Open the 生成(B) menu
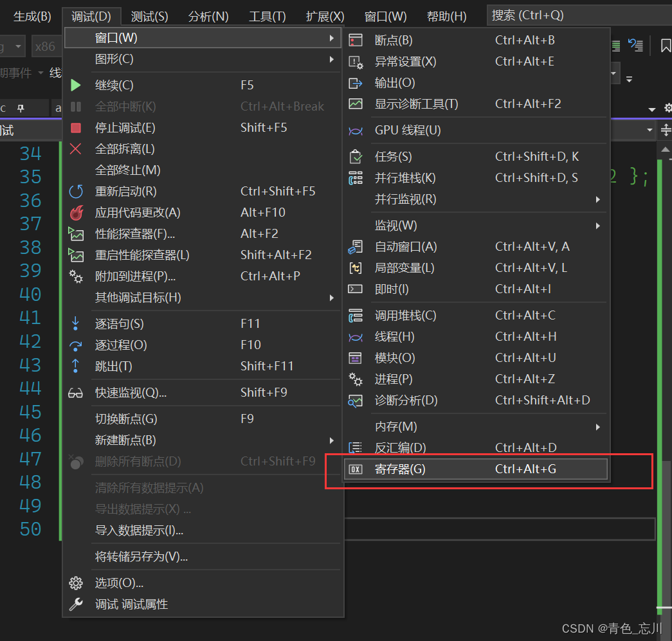Image resolution: width=672 pixels, height=641 pixels. [33, 17]
